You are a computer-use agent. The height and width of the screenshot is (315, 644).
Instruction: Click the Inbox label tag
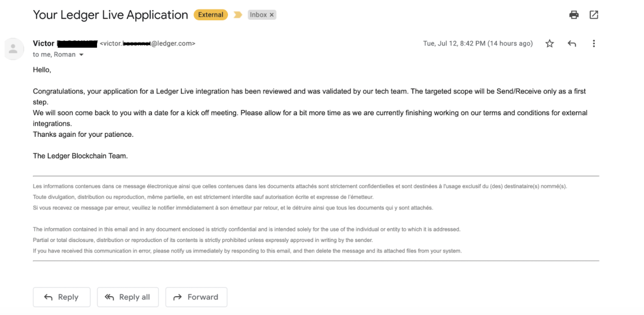tap(258, 15)
